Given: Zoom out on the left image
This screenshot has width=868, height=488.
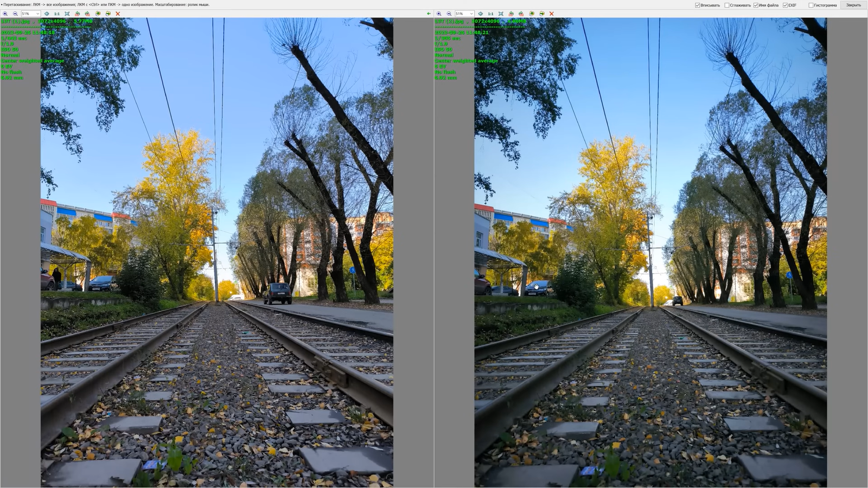Looking at the screenshot, I should coord(15,14).
